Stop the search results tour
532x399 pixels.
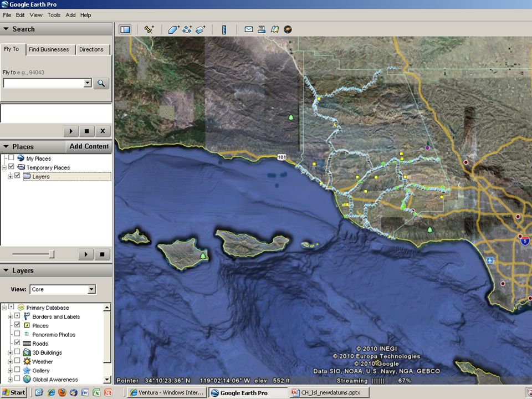[87, 131]
